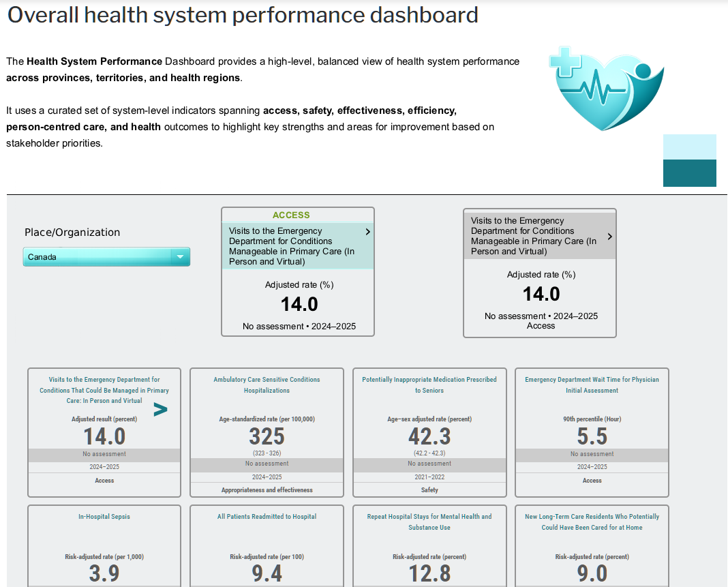Open the In-Hospital Sepsis indicator

pyautogui.click(x=104, y=517)
